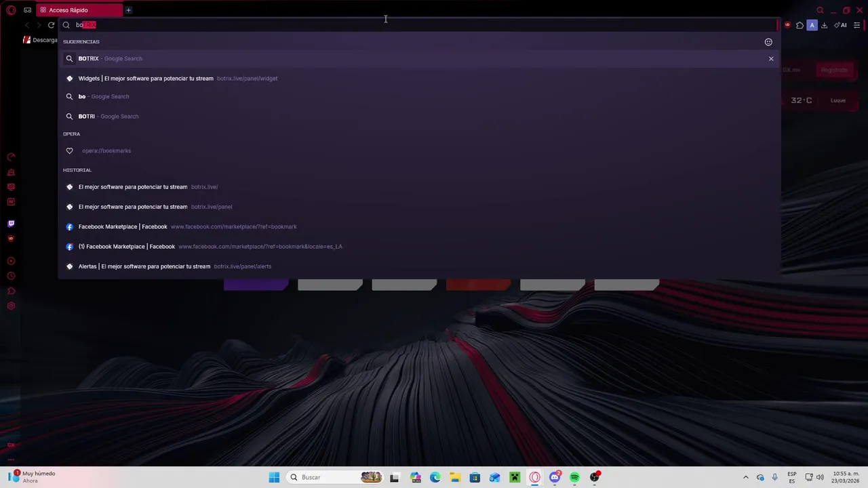Launch Microsoft Edge from the taskbar
868x488 pixels.
[x=435, y=477]
